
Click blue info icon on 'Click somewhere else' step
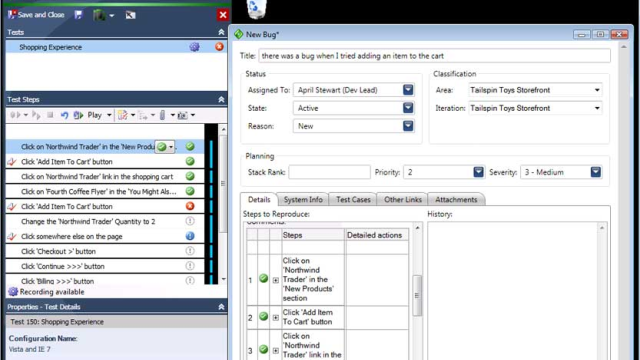pos(190,236)
